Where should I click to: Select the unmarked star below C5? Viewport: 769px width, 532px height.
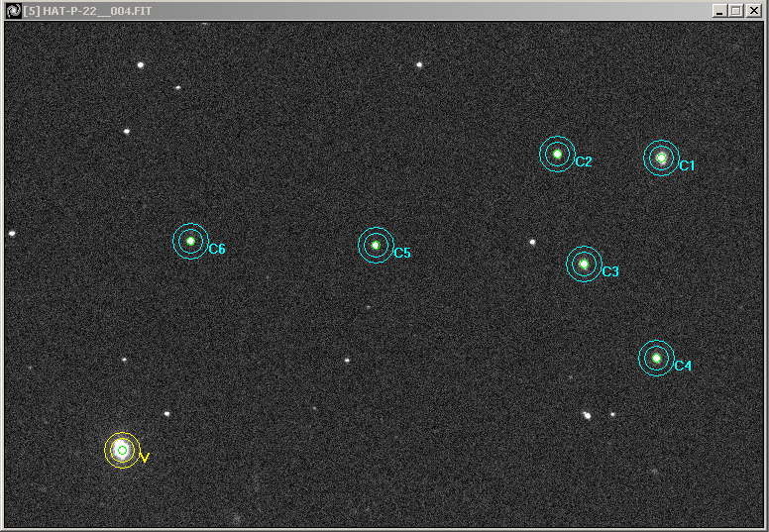(347, 361)
